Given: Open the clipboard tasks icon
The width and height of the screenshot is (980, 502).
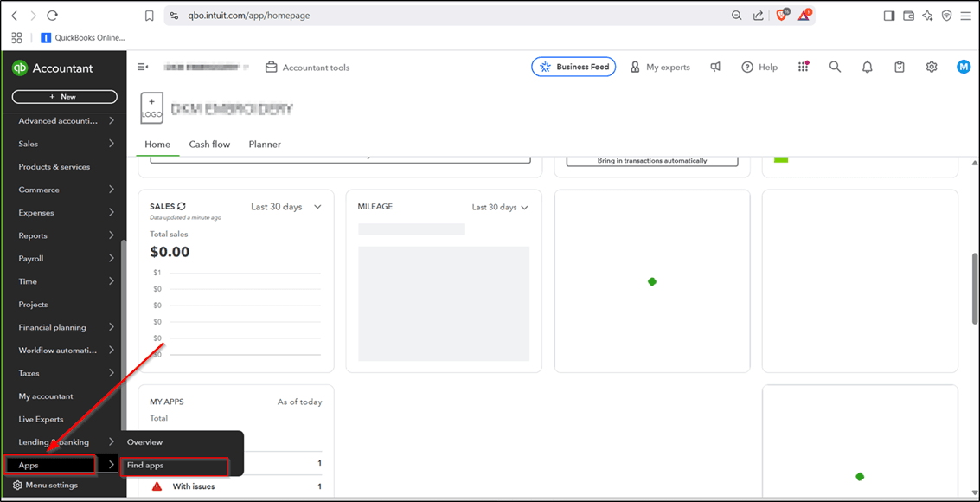Looking at the screenshot, I should tap(900, 67).
